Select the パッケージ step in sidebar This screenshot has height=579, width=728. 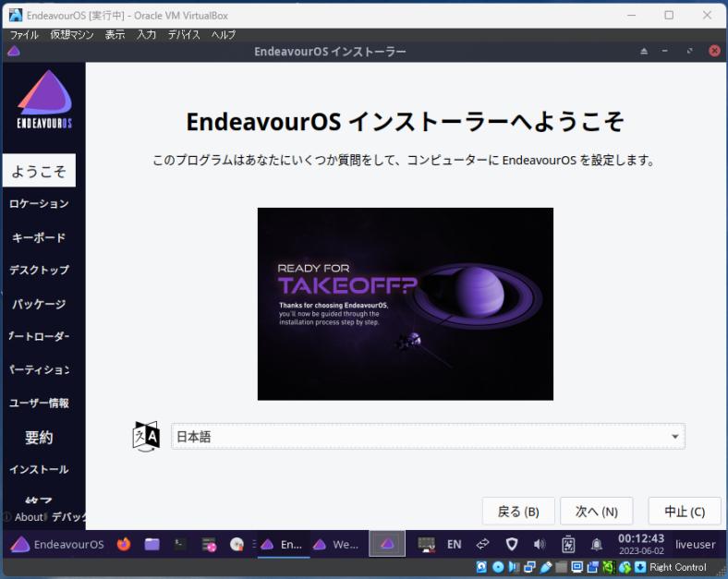pyautogui.click(x=39, y=304)
